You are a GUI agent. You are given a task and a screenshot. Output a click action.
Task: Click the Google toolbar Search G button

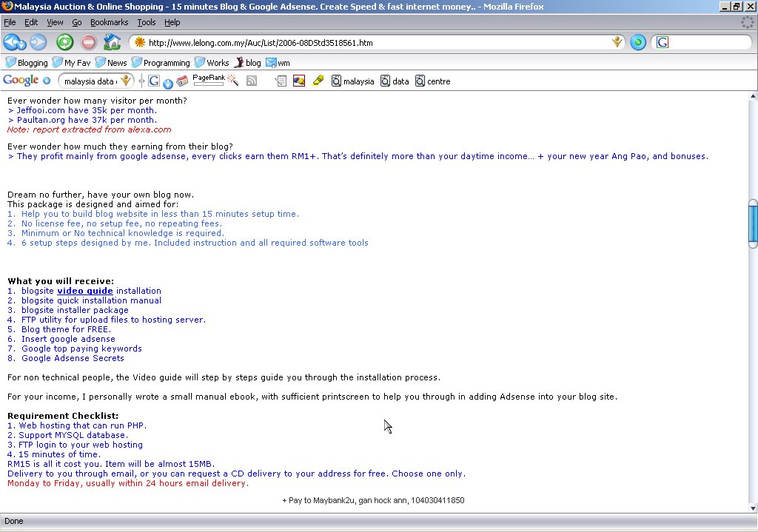[154, 81]
